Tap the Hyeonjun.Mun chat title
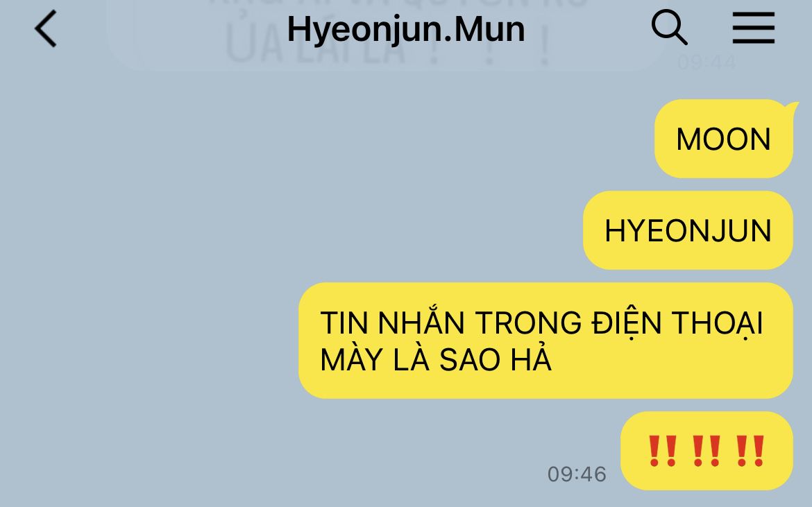The width and height of the screenshot is (812, 507). point(406,29)
